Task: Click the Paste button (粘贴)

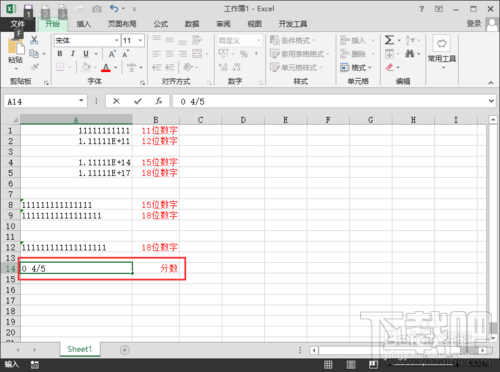Action: 15,54
